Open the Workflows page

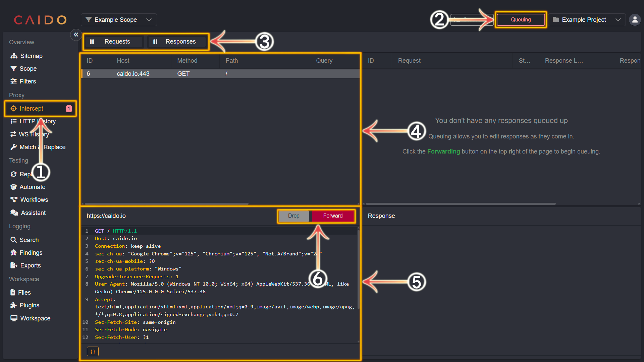point(29,200)
